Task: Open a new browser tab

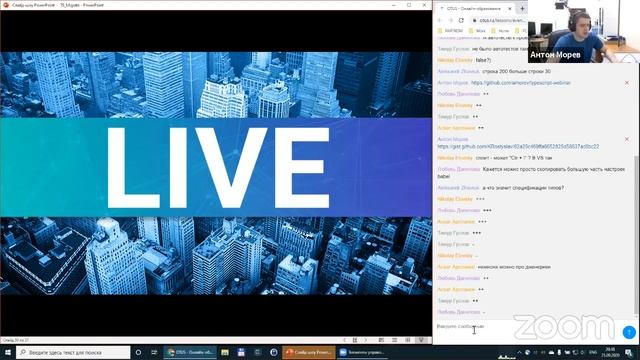Action: 522,8
